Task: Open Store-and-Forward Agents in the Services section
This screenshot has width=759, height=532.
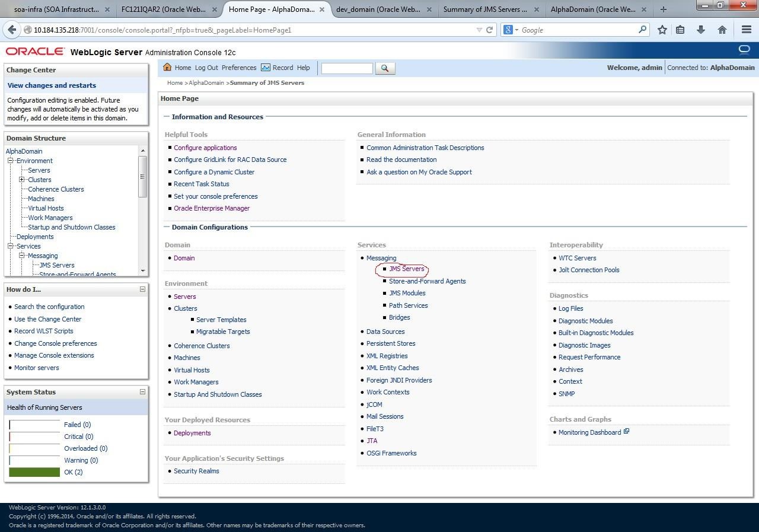Action: pyautogui.click(x=427, y=281)
